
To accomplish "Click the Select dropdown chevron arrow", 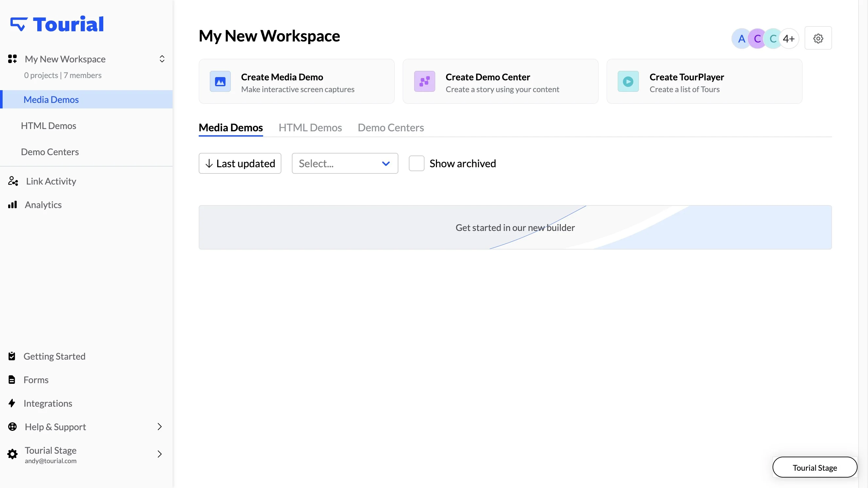I will click(x=386, y=164).
